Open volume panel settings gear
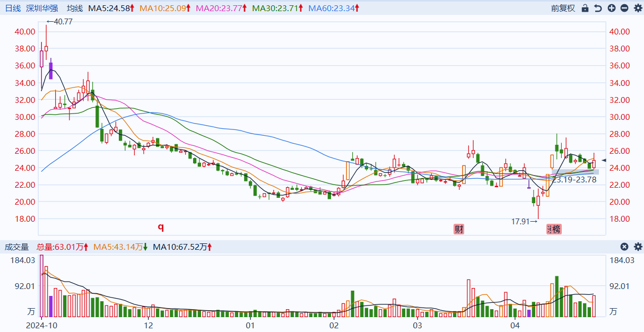644x332 pixels. pyautogui.click(x=637, y=247)
